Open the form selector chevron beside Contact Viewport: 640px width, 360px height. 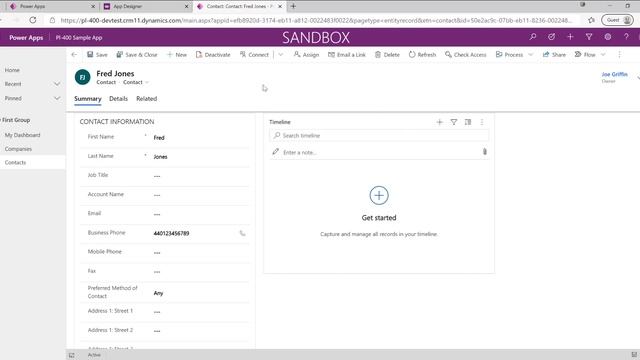[147, 82]
